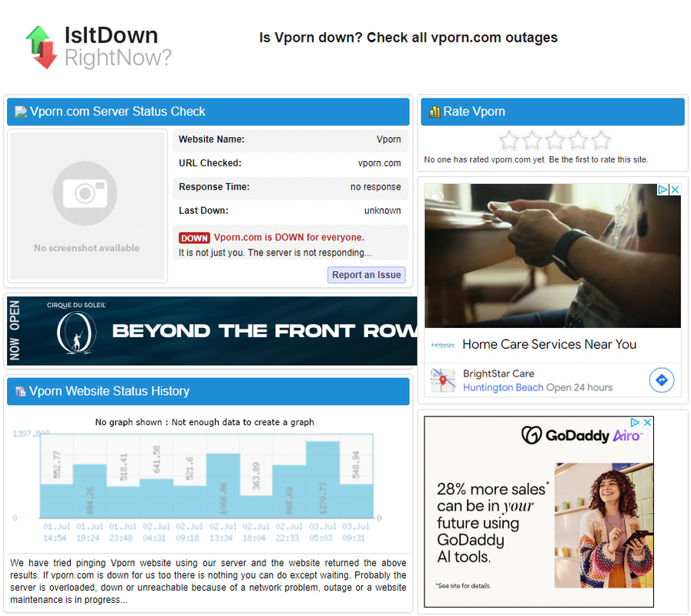Click the 'No graph shown' notice
Image resolution: width=691 pixels, height=616 pixels.
pyautogui.click(x=204, y=422)
